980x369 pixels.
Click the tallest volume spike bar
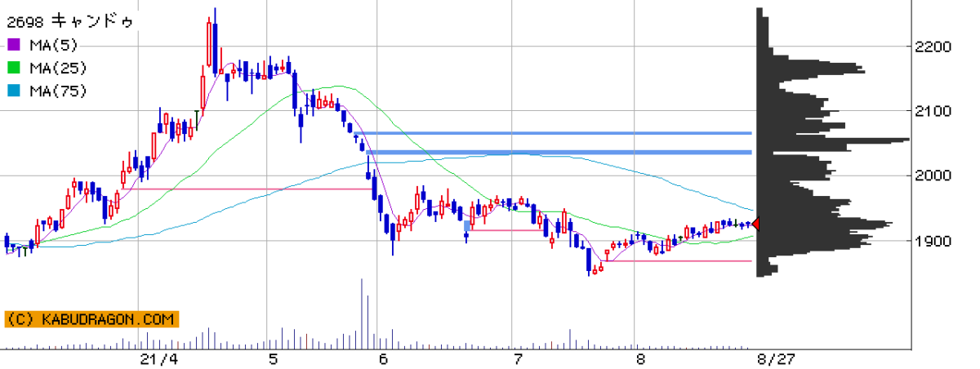click(x=361, y=313)
